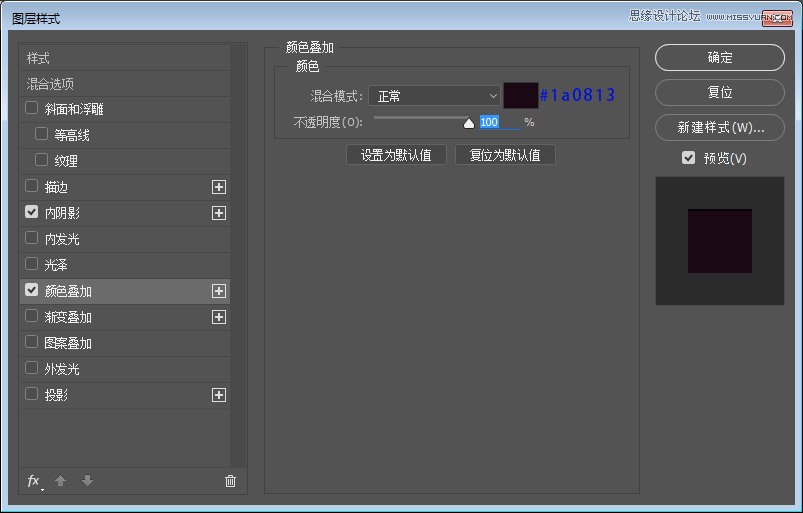Click the plus icon next to 内阴影

pyautogui.click(x=219, y=213)
